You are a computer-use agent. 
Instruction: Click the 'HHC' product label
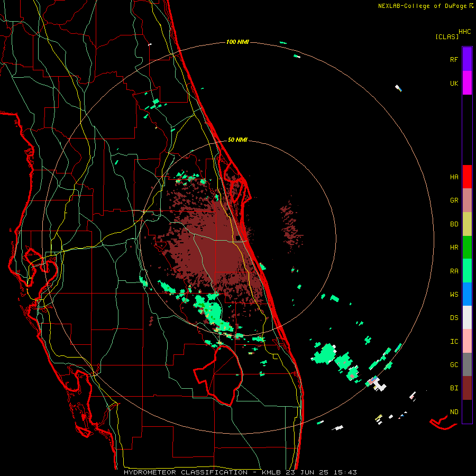tap(464, 32)
